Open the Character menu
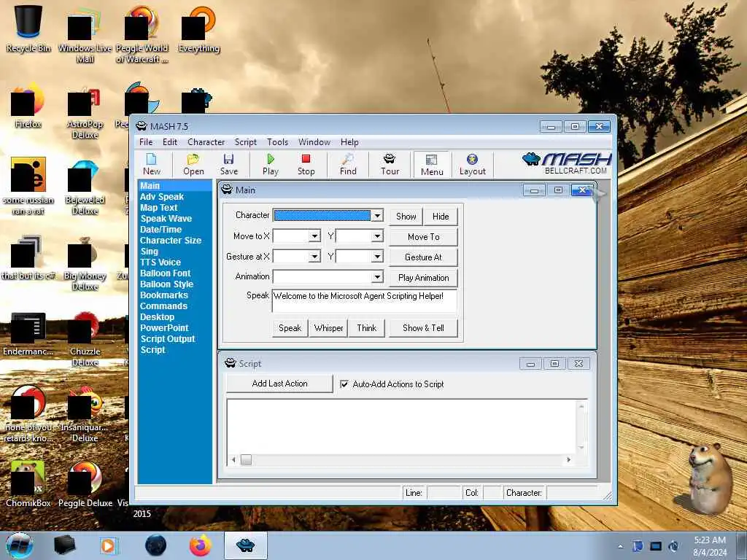Viewport: 747px width, 560px height. click(206, 142)
